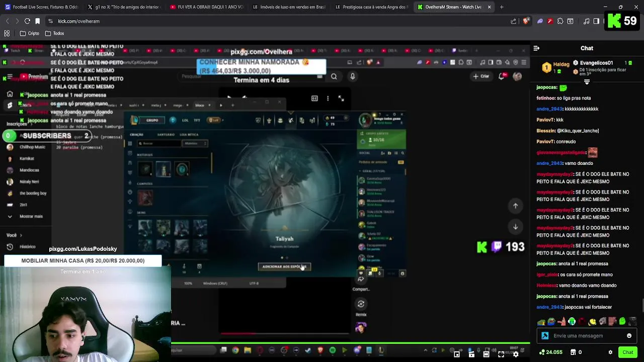644x362 pixels.
Task: Open chat settings gear icon
Action: click(610, 352)
